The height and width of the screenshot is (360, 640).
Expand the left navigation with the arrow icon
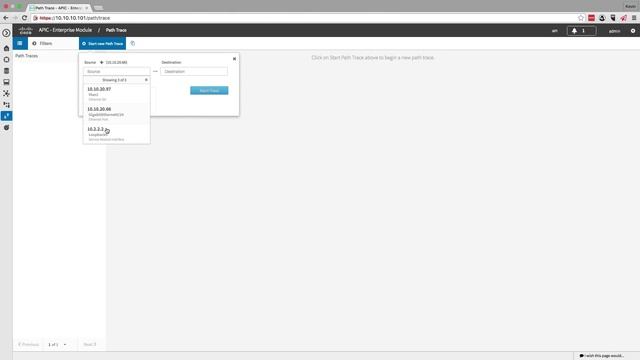click(x=6, y=33)
